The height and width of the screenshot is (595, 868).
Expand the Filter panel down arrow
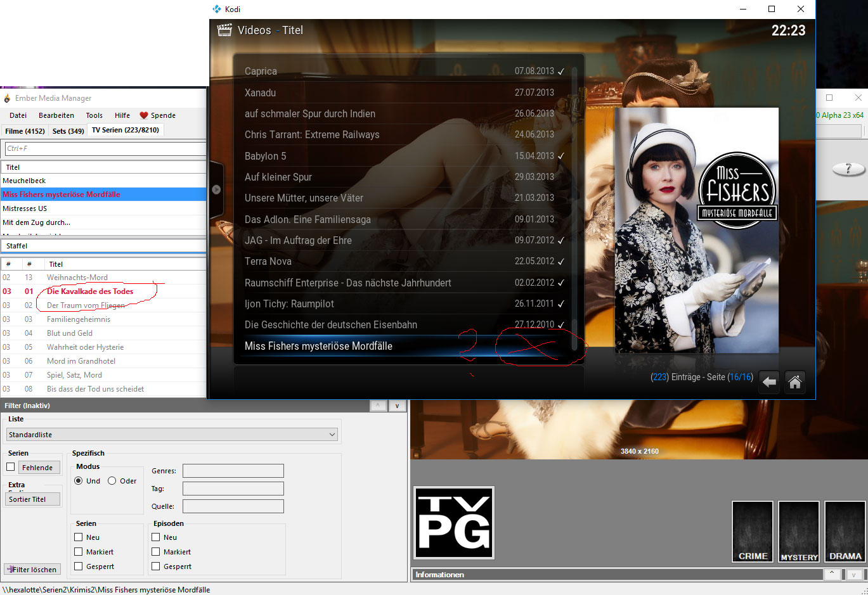(398, 406)
